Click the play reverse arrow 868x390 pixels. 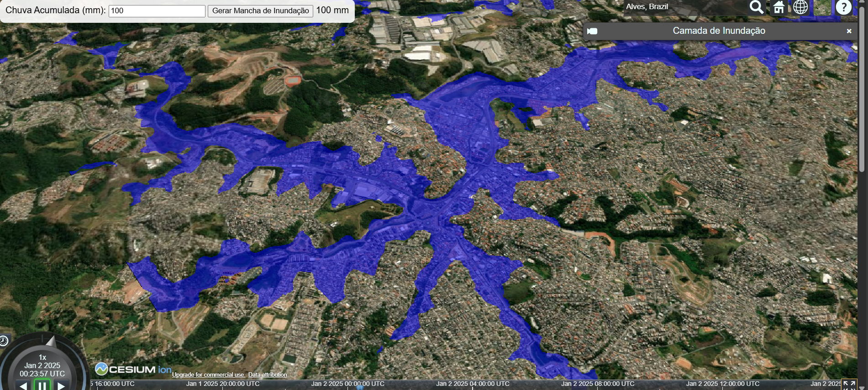click(x=23, y=386)
